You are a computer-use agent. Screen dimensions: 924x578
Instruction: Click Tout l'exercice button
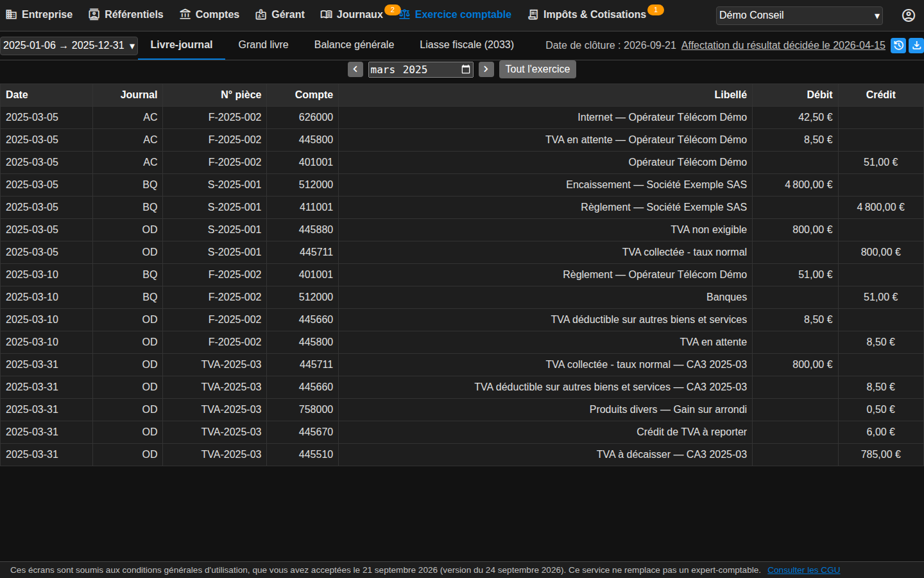pos(538,69)
